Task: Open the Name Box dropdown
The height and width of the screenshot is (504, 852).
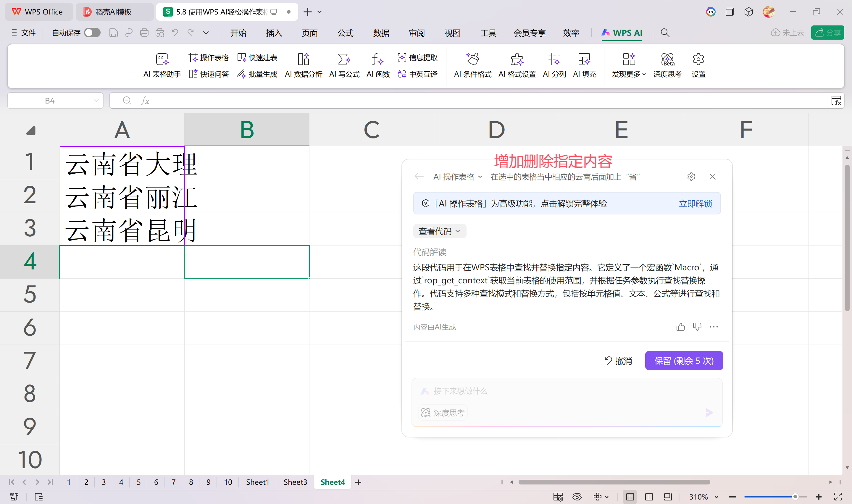Action: click(96, 101)
